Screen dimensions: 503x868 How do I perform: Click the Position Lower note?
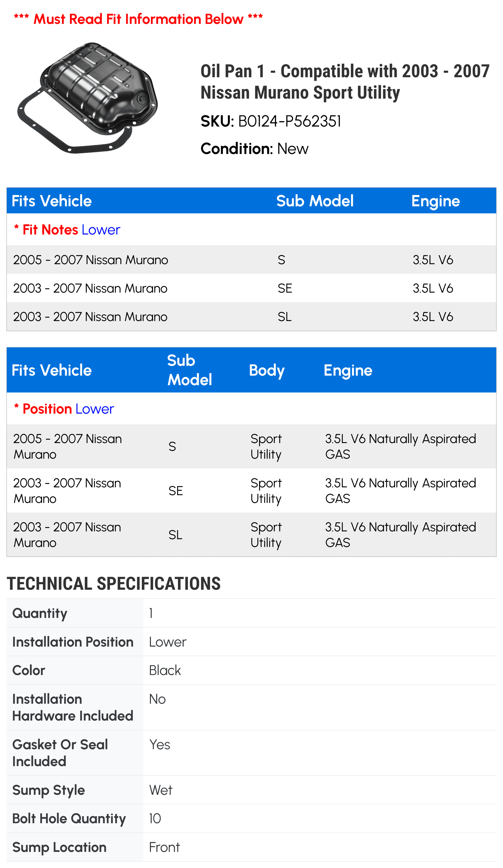[x=64, y=409]
